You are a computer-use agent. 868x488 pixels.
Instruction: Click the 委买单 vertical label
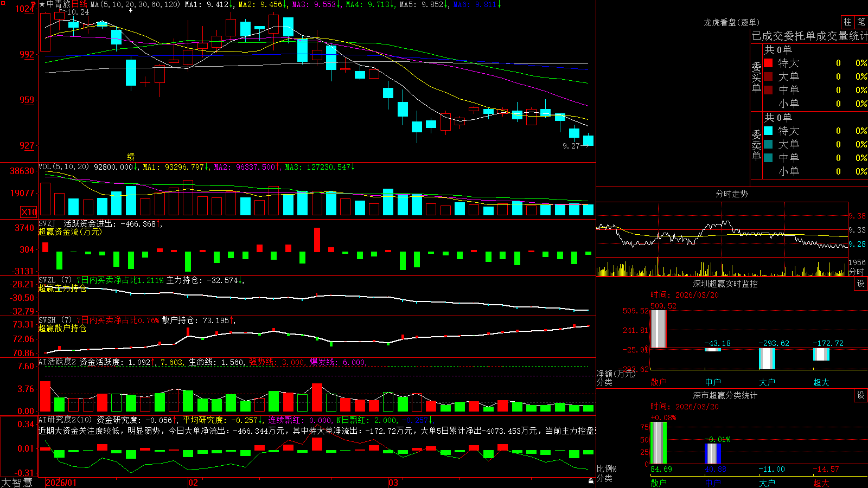pyautogui.click(x=756, y=77)
